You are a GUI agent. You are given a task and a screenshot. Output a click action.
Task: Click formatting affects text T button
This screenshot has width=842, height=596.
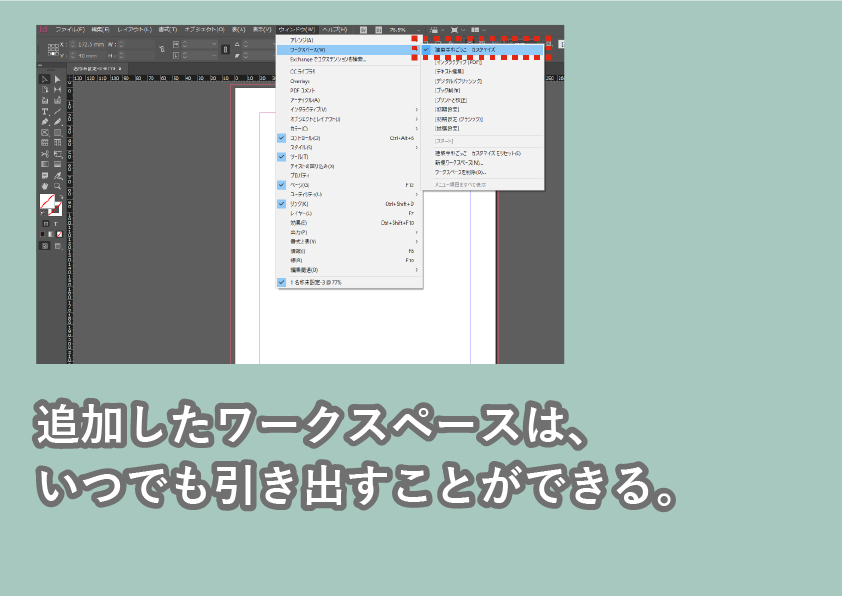point(56,223)
